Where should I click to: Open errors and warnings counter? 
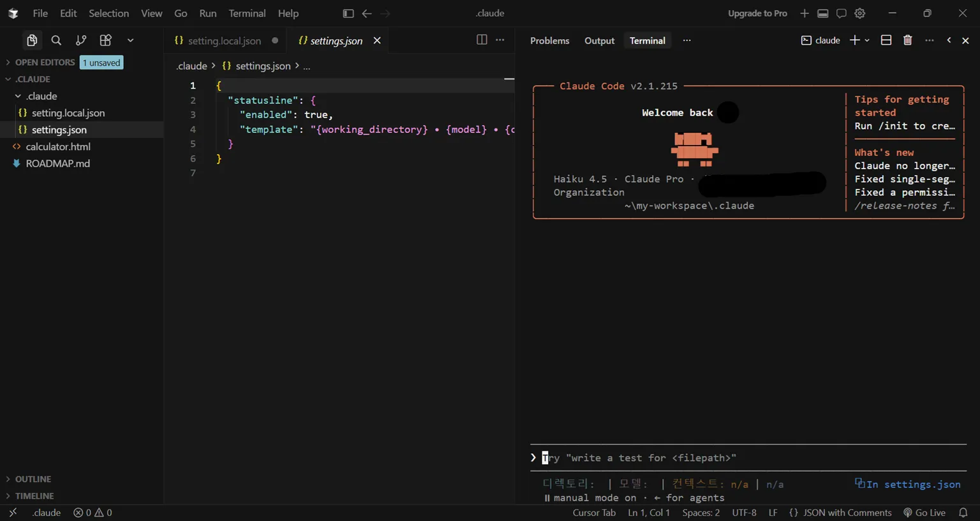(x=93, y=513)
